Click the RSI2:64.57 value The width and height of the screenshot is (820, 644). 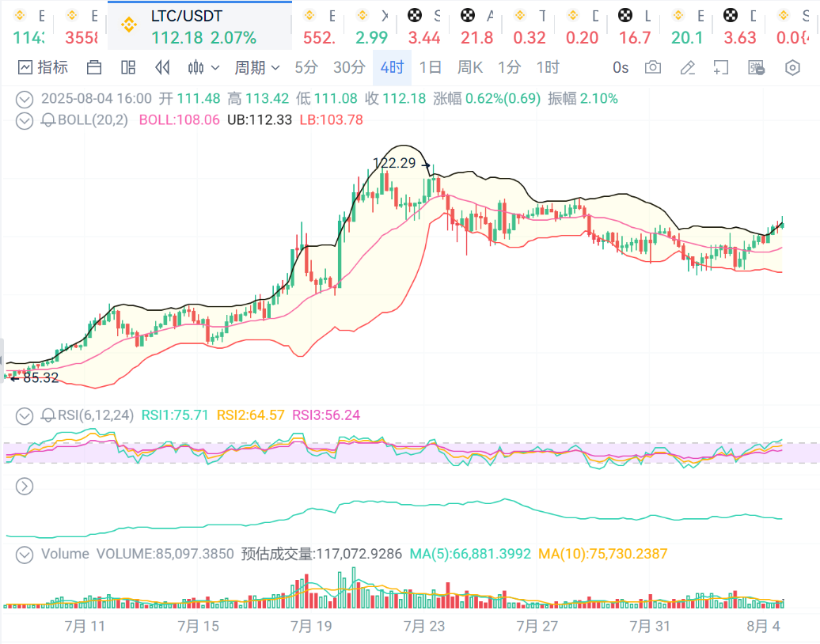pyautogui.click(x=250, y=415)
